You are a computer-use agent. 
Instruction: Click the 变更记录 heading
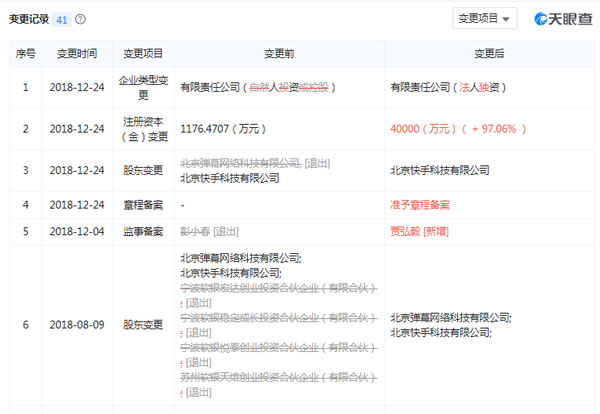point(29,19)
